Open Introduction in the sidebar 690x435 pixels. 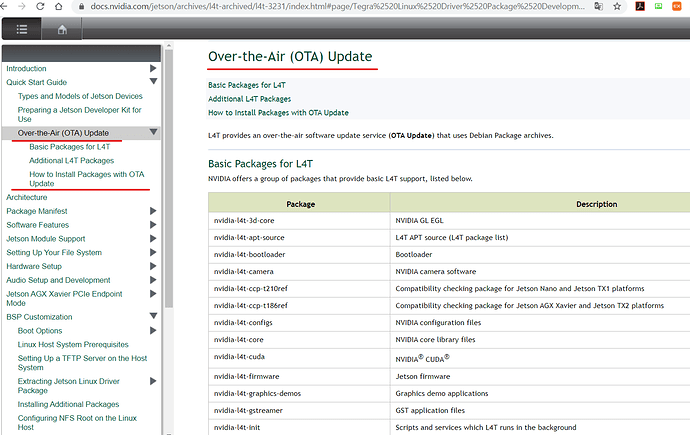(26, 69)
